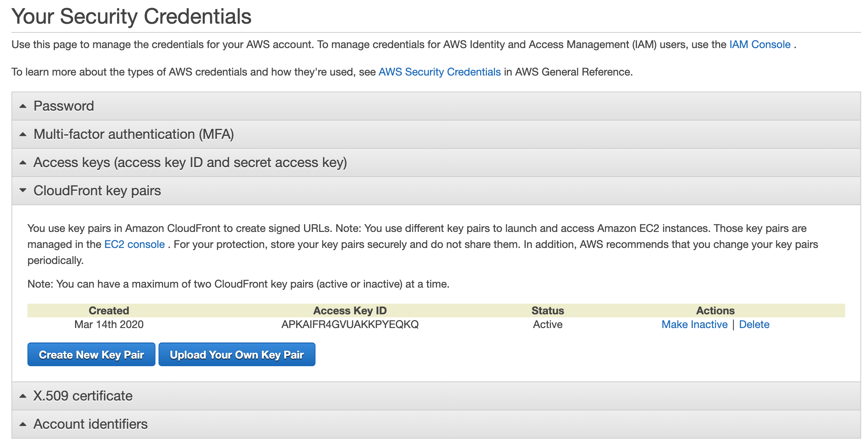Viewport: 868px width, 444px height.
Task: Click the Status column header
Action: click(548, 310)
